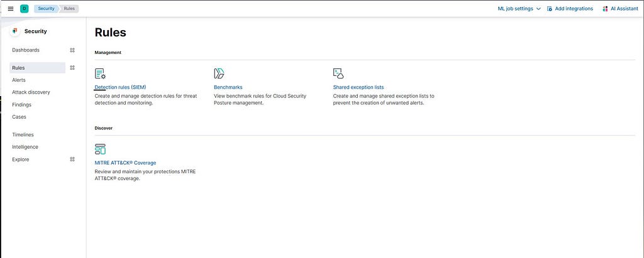Click the 'View benchmark rules' description
This screenshot has width=644, height=258.
pyautogui.click(x=260, y=99)
